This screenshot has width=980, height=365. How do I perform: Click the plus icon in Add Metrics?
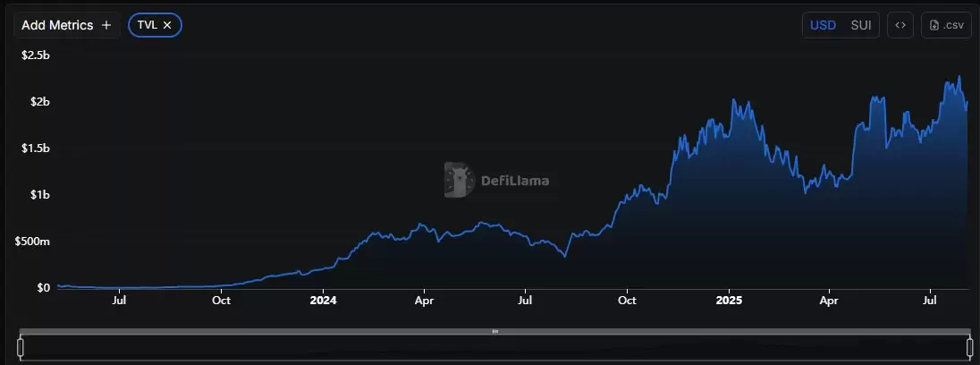coord(106,25)
